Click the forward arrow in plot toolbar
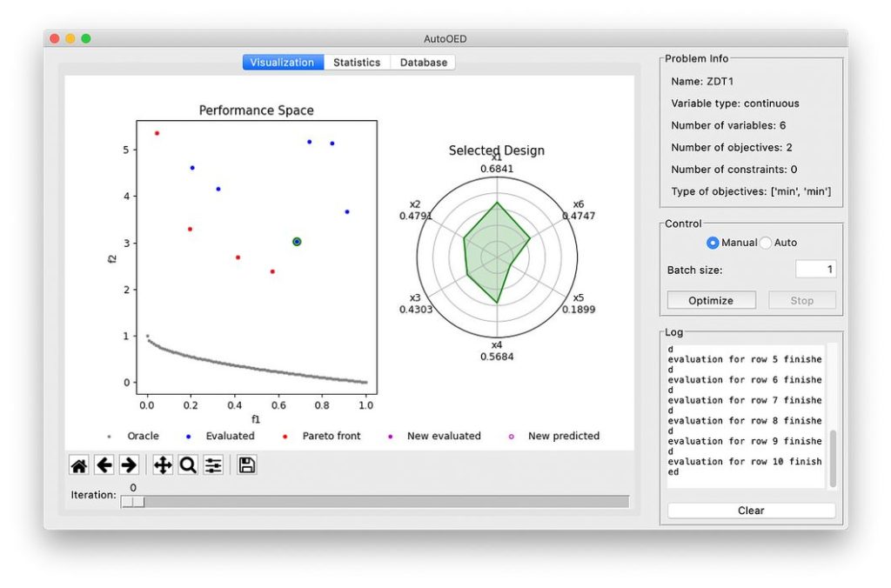 pos(129,465)
